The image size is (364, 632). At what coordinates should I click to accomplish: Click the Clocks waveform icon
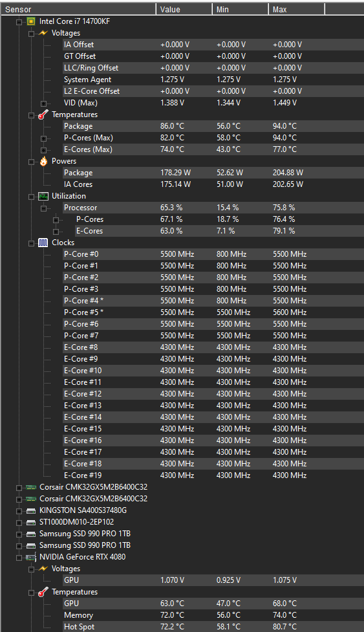point(43,243)
